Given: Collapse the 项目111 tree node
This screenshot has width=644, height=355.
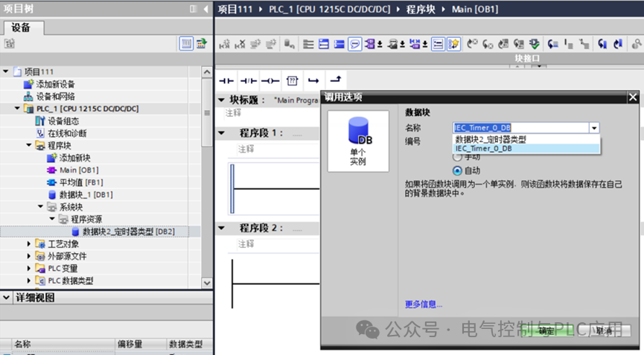Looking at the screenshot, I should (6, 71).
